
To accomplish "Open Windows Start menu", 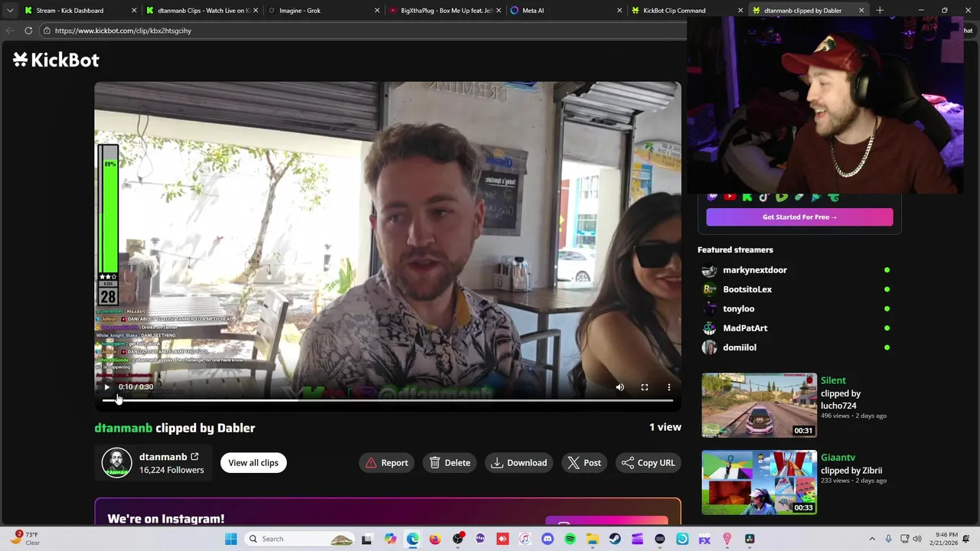I will point(230,539).
